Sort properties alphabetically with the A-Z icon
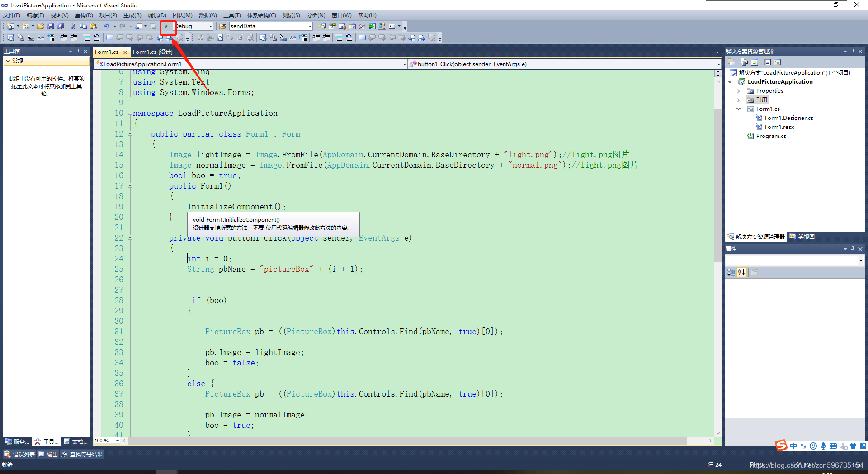This screenshot has height=474, width=868. [741, 272]
